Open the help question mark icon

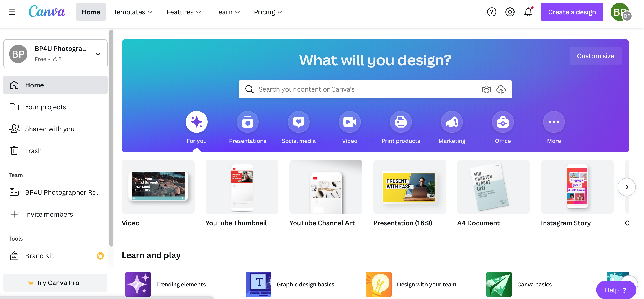(492, 12)
